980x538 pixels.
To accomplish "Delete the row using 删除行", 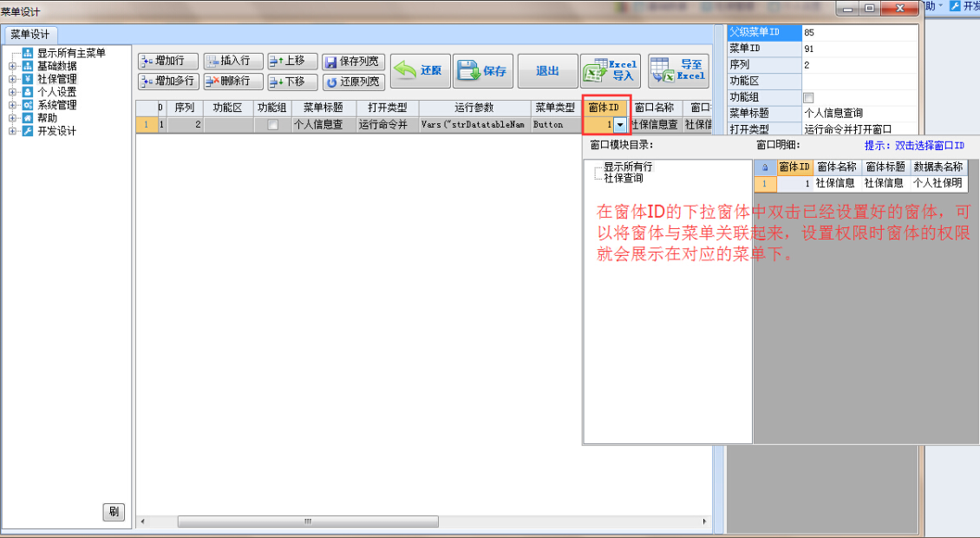I will coord(233,82).
